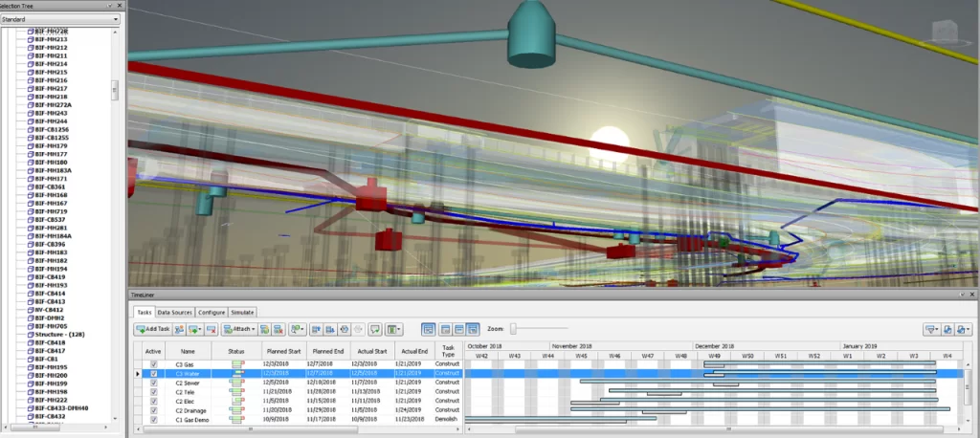Image resolution: width=980 pixels, height=438 pixels.
Task: Click the Clear Attachment icon in toolbar
Action: coord(278,329)
